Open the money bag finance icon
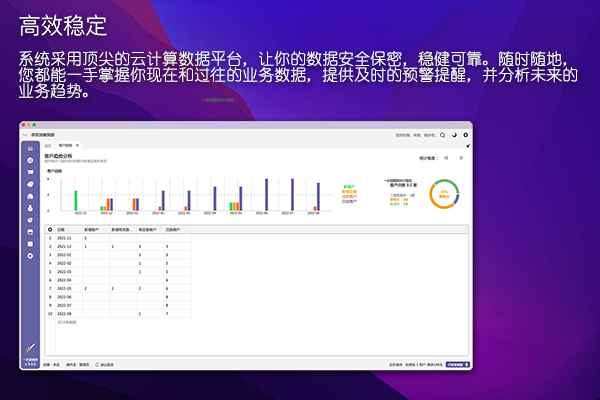Screen dimensions: 600x400 (30, 208)
